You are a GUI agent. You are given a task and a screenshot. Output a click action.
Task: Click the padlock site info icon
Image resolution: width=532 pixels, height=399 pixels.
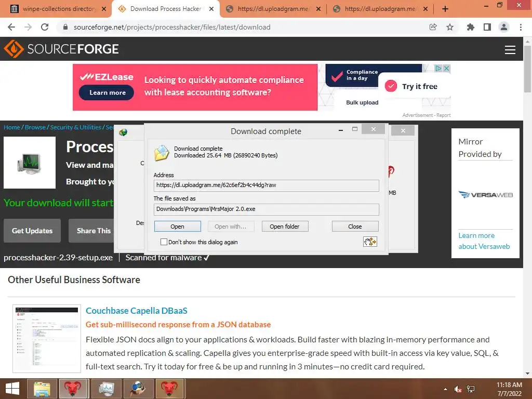pyautogui.click(x=65, y=27)
